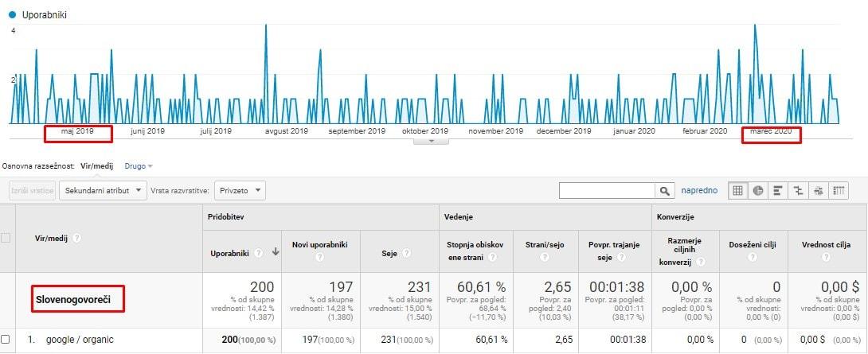
Task: Open help icon next to Vir/medij
Action: [77, 238]
